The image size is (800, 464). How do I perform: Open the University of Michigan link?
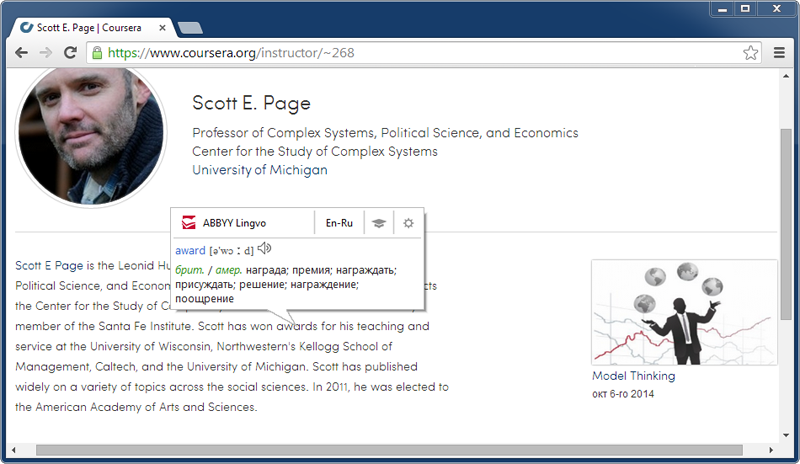[260, 170]
